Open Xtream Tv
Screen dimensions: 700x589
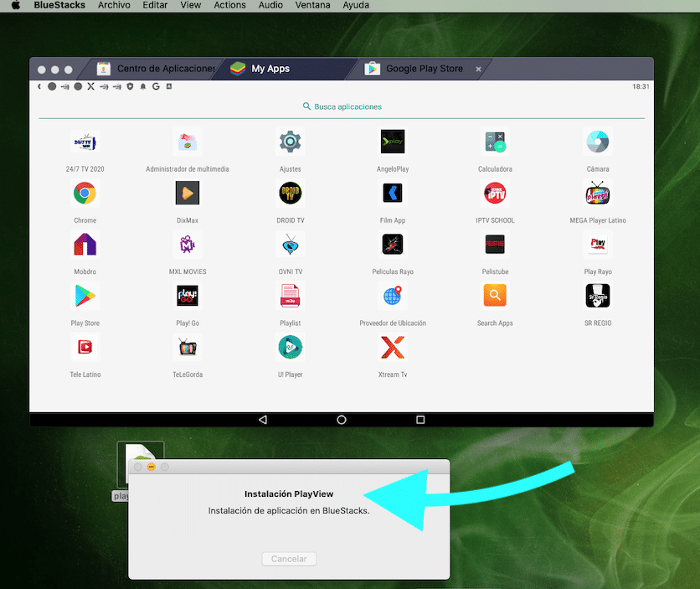pyautogui.click(x=392, y=347)
